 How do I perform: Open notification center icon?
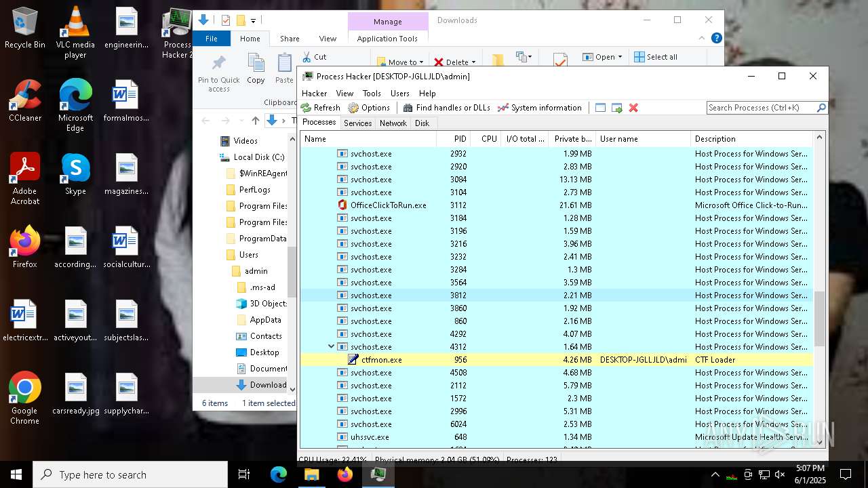(846, 474)
